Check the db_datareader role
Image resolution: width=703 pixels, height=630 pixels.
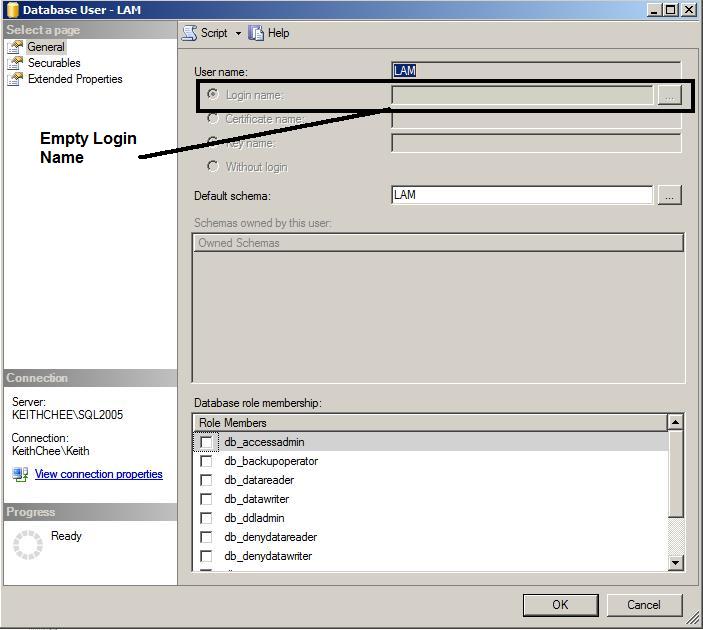click(206, 480)
